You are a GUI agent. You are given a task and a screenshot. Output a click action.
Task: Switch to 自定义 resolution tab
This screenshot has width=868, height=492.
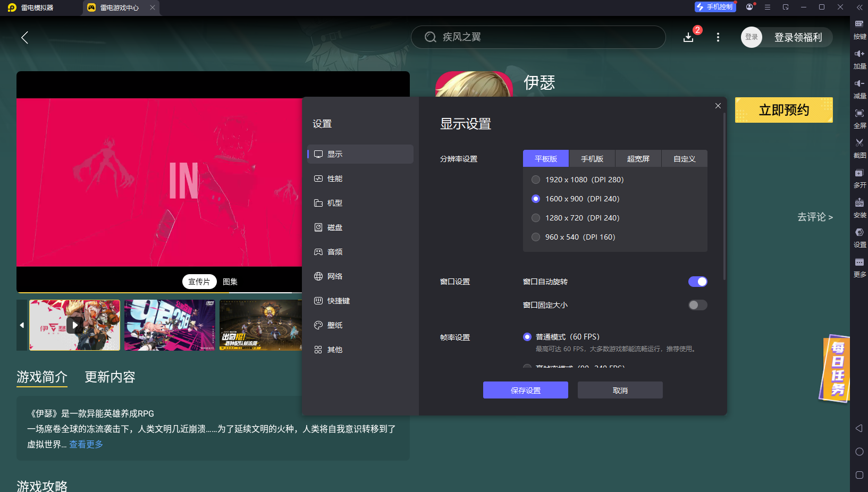(x=685, y=158)
